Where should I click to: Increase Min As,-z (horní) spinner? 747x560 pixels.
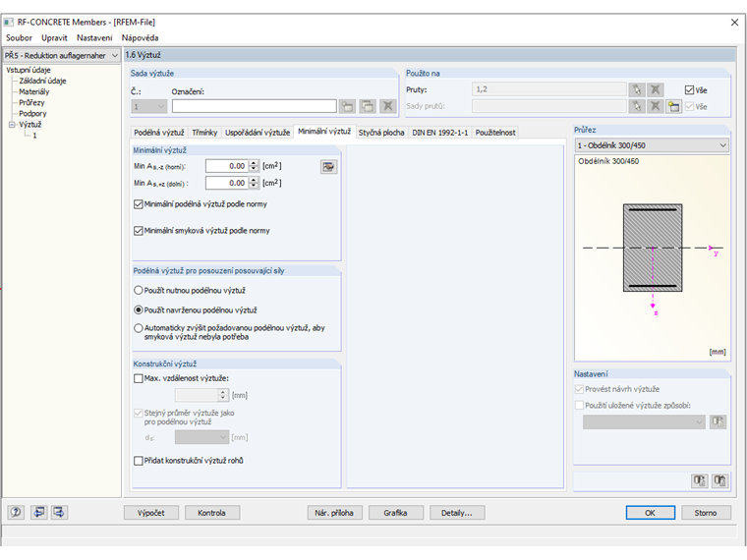pyautogui.click(x=254, y=163)
